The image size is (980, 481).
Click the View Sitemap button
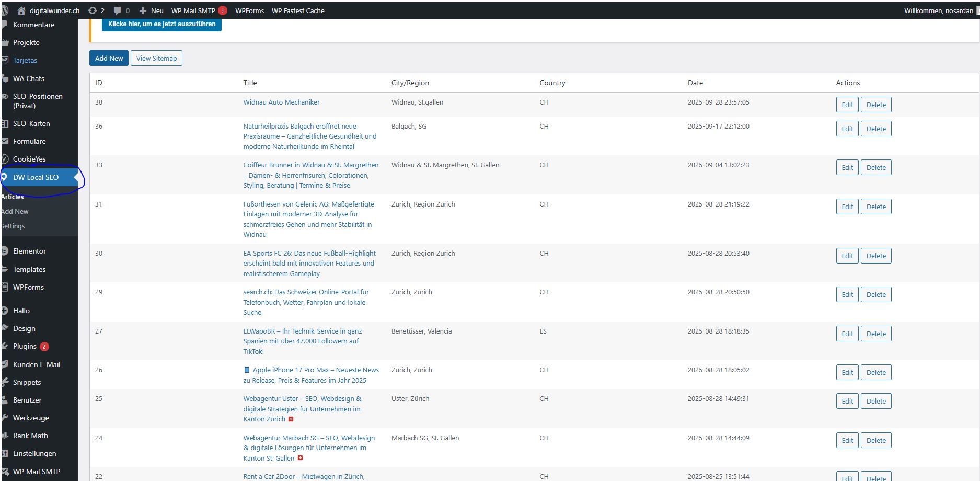click(156, 58)
